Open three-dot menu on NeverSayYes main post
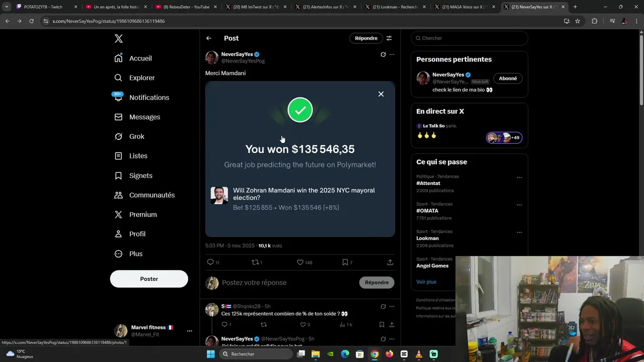644x362 pixels. [x=392, y=54]
